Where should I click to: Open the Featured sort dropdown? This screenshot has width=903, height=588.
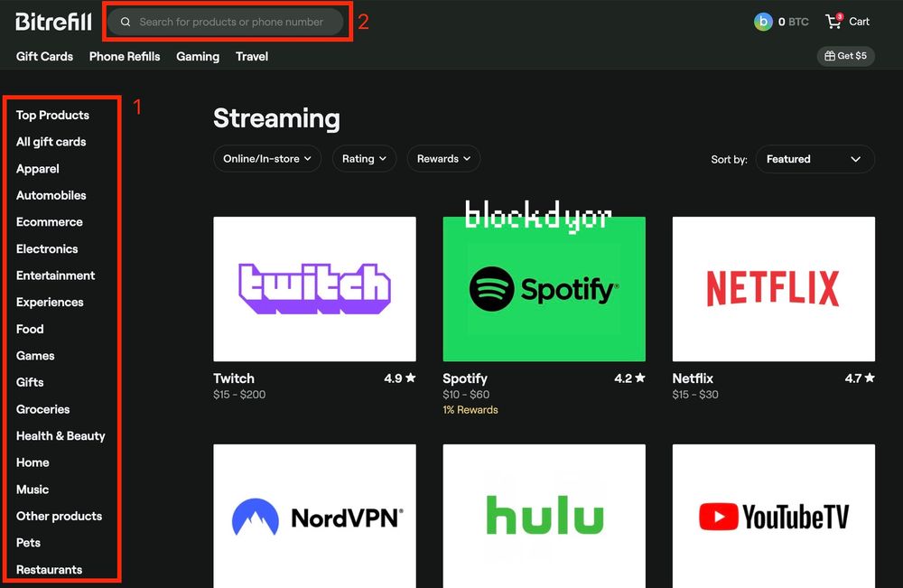815,159
